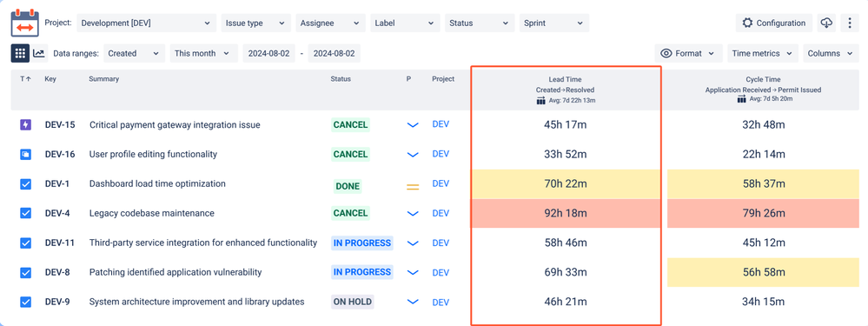The image size is (868, 326).
Task: Click DEV-9 low priority chevron icon
Action: click(x=413, y=302)
